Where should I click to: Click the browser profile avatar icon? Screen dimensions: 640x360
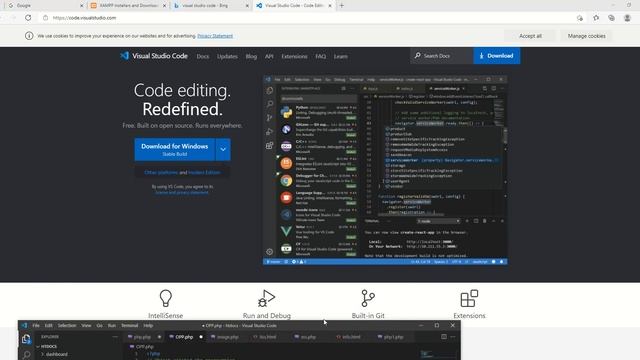[x=627, y=18]
